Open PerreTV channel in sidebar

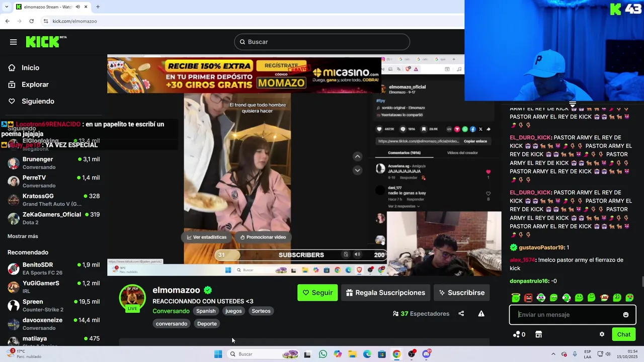53,182
